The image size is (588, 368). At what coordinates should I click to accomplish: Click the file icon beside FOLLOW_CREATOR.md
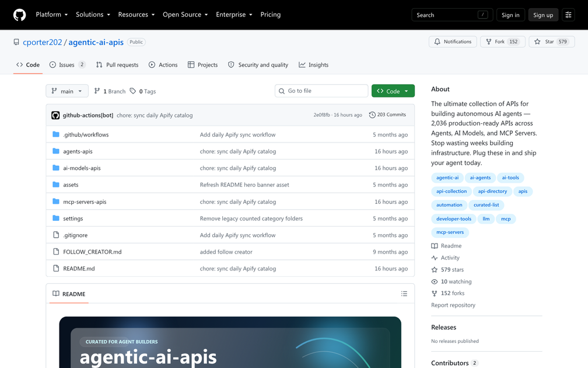pyautogui.click(x=56, y=252)
